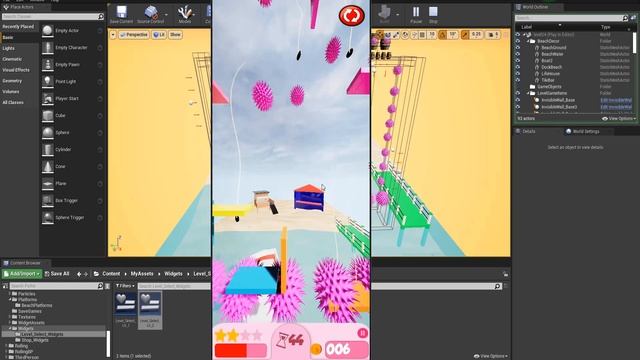Stop the play-in-editor session

[433, 11]
